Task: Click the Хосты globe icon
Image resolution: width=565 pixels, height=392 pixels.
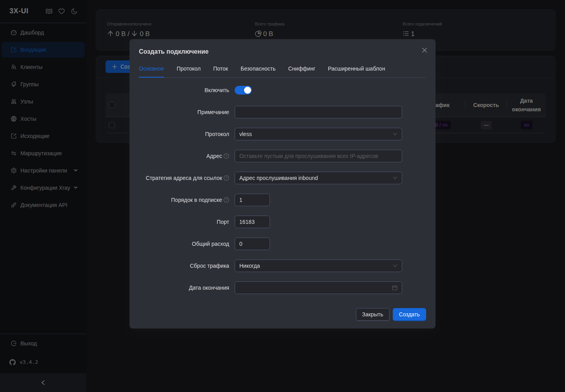Action: click(14, 119)
